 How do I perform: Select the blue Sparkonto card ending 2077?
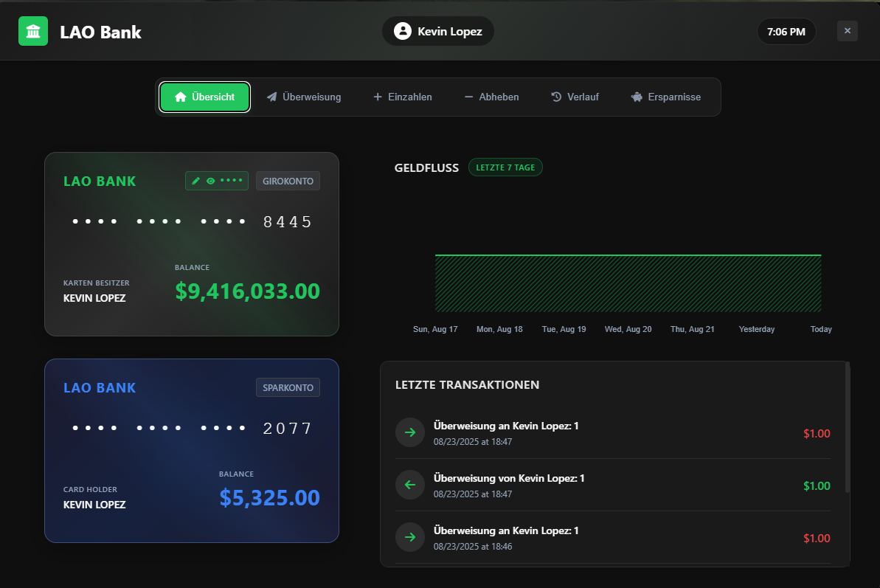tap(192, 451)
